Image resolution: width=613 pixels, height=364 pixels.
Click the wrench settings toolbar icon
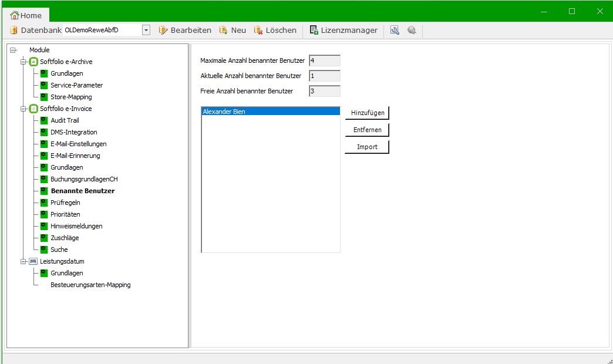point(395,30)
